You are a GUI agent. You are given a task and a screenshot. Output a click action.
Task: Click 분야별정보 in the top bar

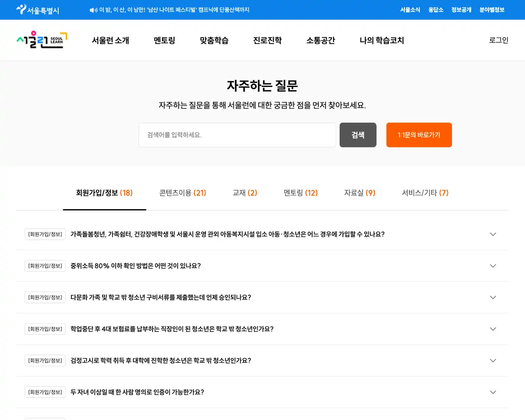pos(492,10)
